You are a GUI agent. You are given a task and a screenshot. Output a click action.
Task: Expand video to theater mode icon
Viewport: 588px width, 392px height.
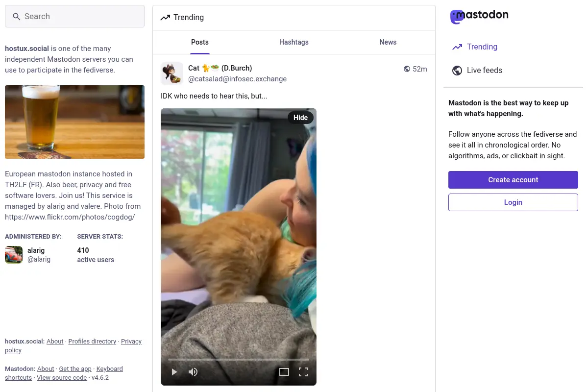(284, 372)
